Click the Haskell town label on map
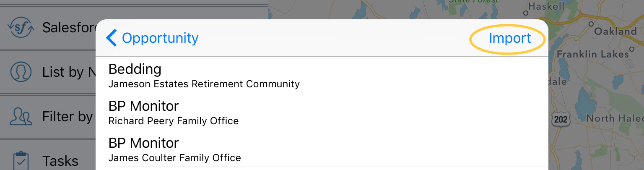This screenshot has width=644, height=170. point(546,6)
